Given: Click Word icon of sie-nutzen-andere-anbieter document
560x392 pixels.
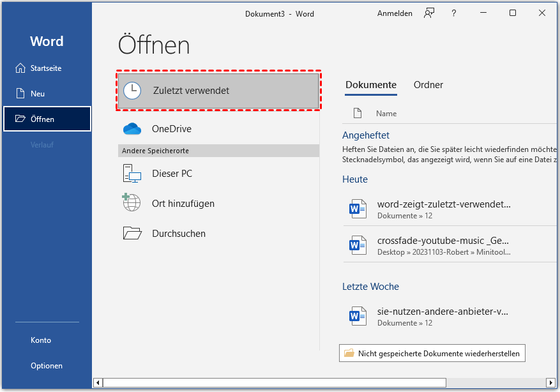Looking at the screenshot, I should 358,316.
